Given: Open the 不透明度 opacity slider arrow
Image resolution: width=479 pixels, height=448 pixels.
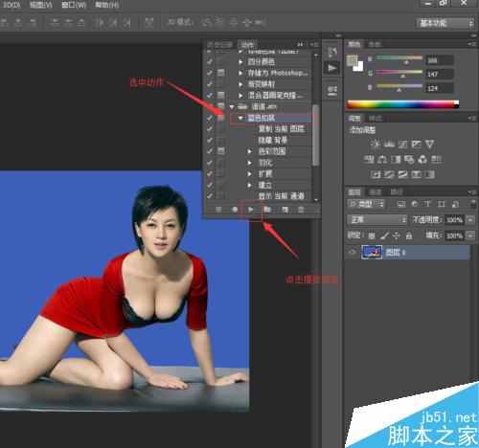Looking at the screenshot, I should click(470, 220).
